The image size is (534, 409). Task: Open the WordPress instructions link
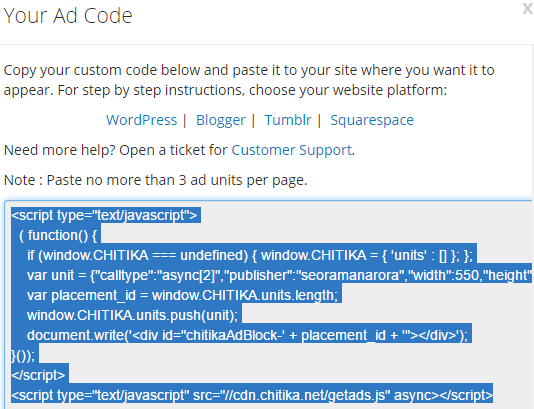tap(141, 120)
